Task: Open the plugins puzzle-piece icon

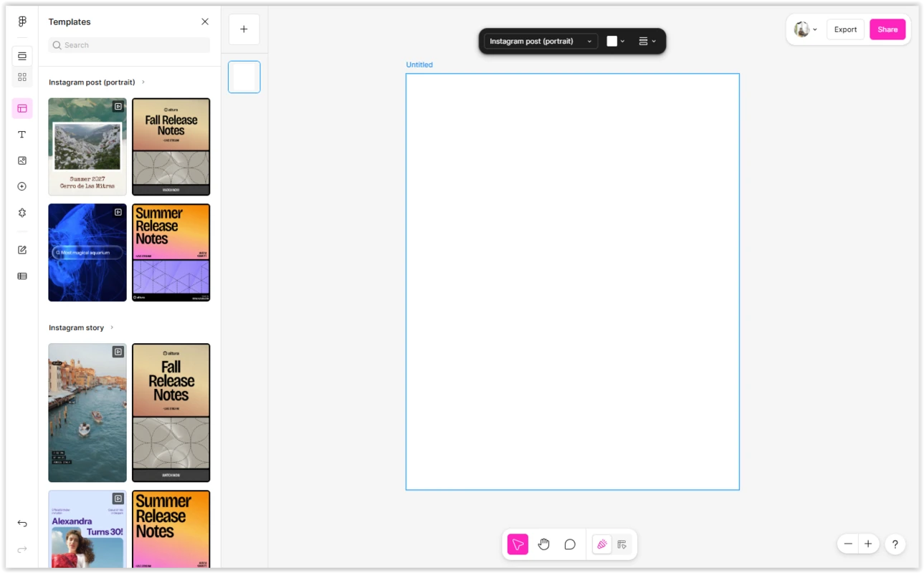Action: 22,213
